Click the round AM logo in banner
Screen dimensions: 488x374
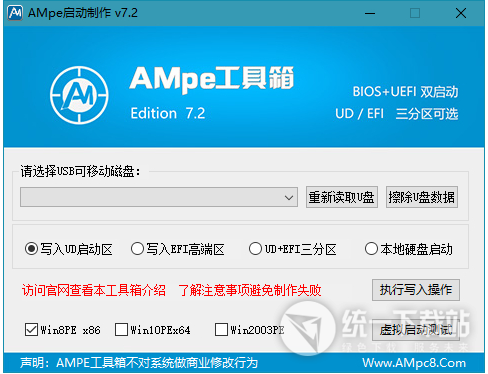click(x=79, y=95)
